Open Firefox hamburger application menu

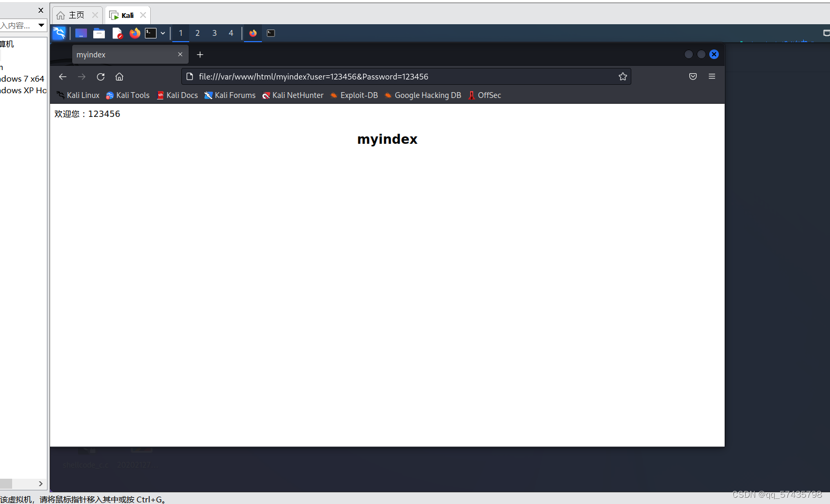point(712,76)
